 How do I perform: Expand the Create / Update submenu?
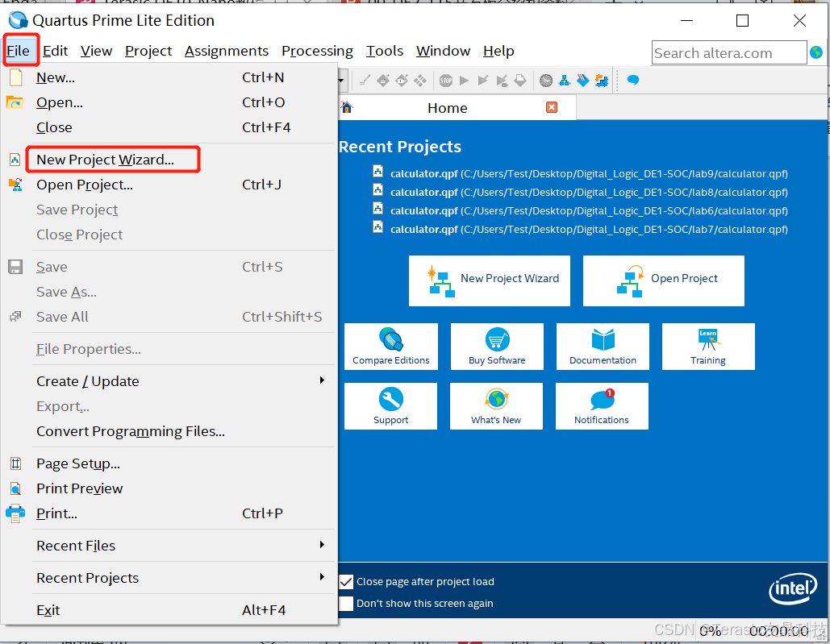click(169, 381)
